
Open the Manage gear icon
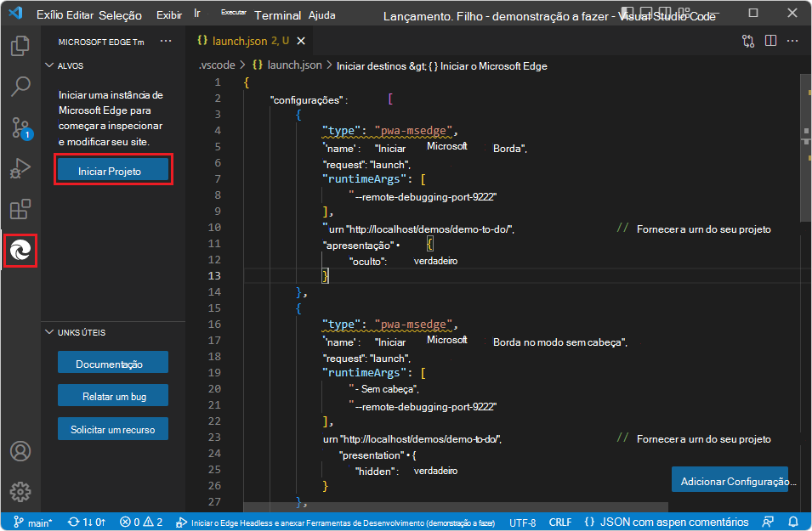(x=20, y=492)
